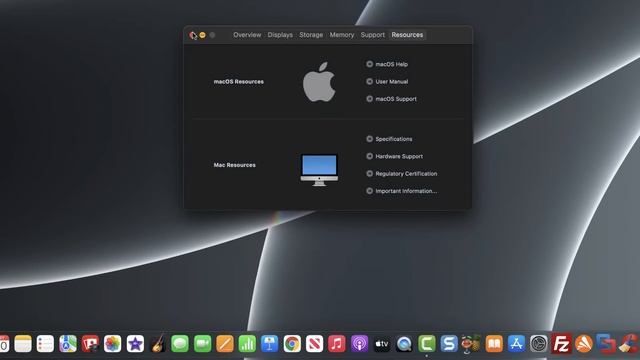Minimize the About This Mac window
The image size is (640, 360).
click(202, 35)
